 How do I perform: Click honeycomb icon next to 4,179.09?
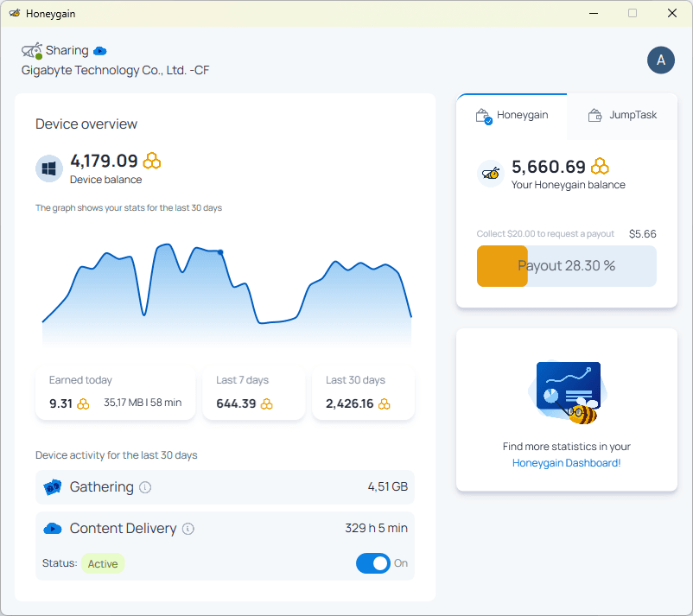click(x=152, y=161)
